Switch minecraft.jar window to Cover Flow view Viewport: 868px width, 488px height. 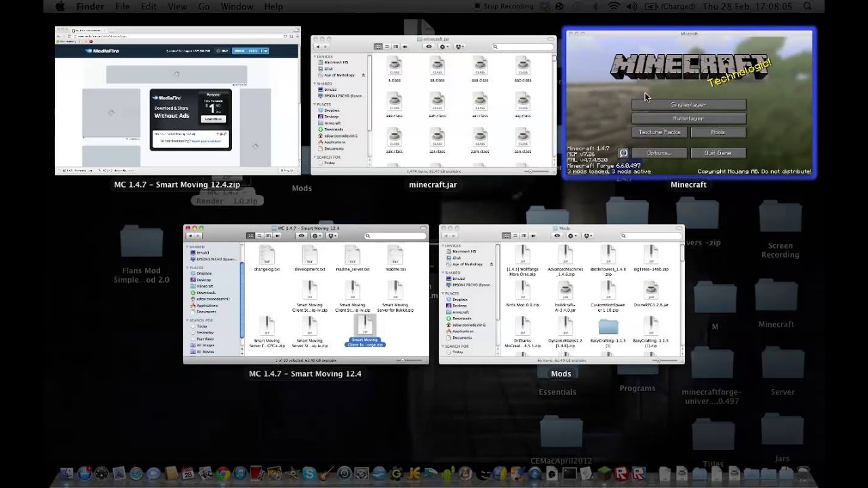(x=405, y=47)
